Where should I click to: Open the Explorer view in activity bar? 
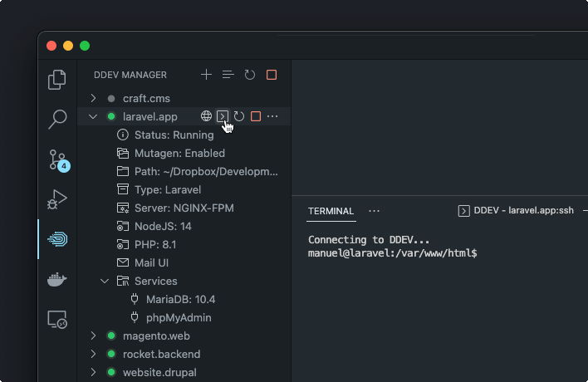coord(57,80)
